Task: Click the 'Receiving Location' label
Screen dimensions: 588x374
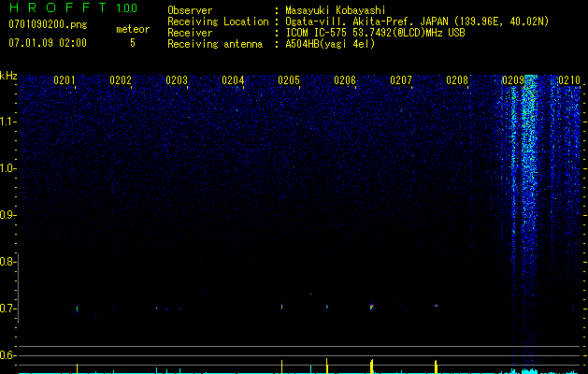Action: tap(218, 22)
